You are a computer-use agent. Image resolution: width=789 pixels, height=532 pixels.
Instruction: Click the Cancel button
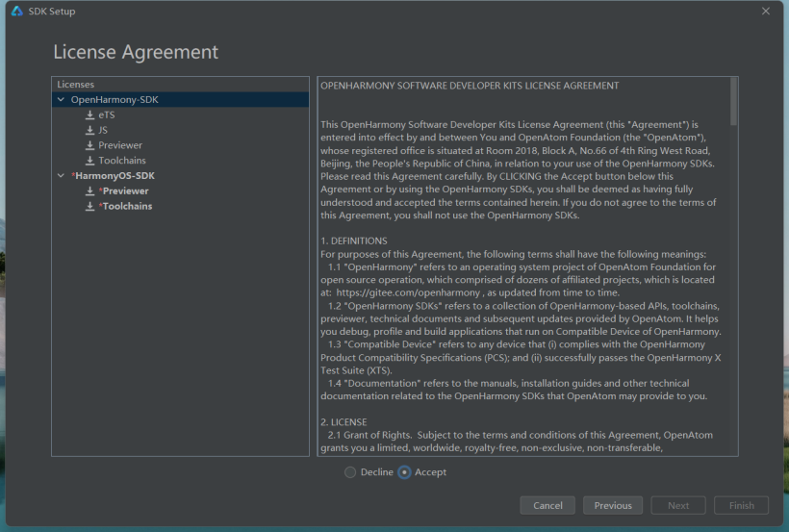(x=547, y=505)
